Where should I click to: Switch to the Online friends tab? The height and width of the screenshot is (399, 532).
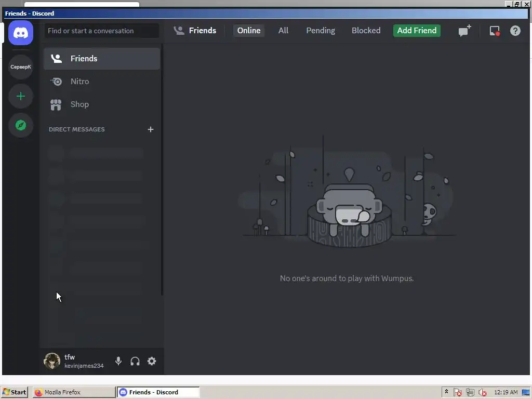(249, 31)
